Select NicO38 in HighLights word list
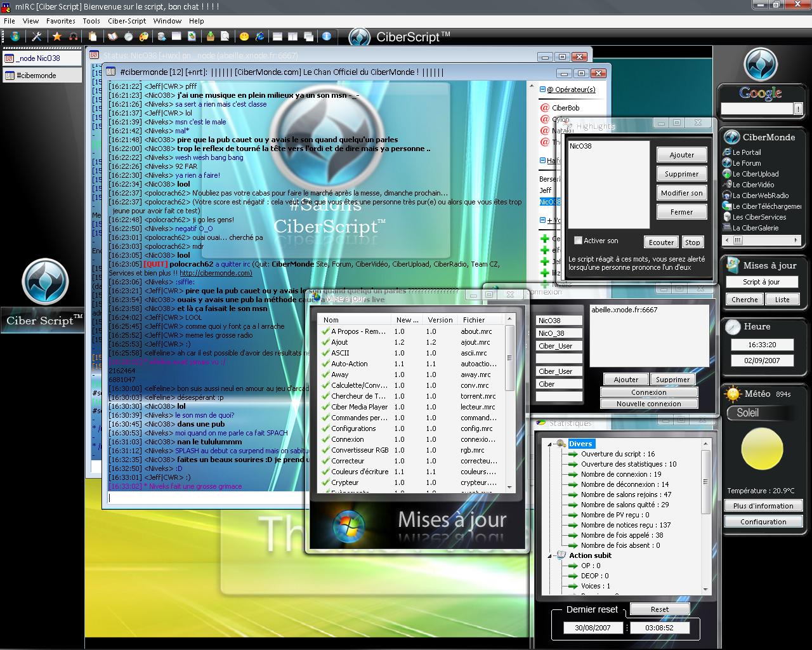The image size is (812, 650). [x=580, y=146]
